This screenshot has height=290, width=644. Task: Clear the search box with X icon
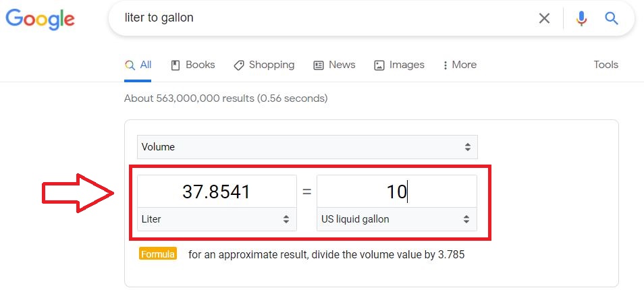[544, 18]
